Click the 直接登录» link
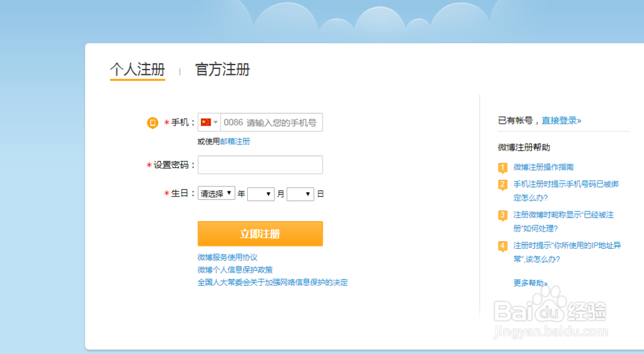 pyautogui.click(x=561, y=121)
